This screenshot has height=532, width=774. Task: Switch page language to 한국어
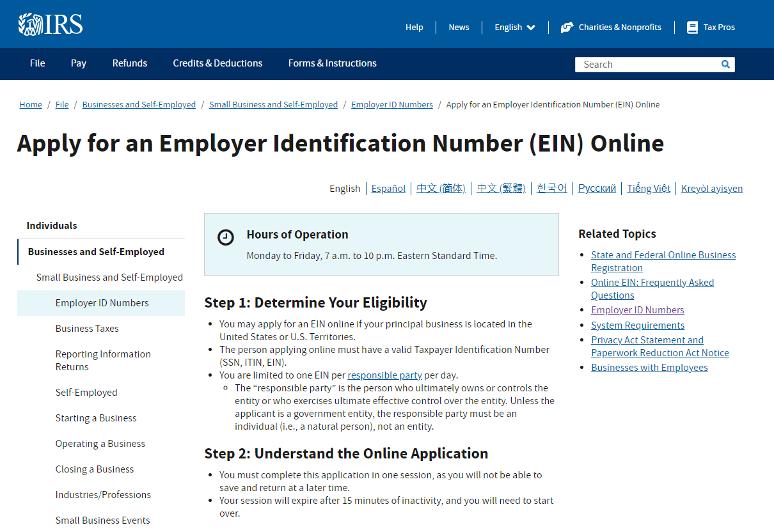(551, 189)
